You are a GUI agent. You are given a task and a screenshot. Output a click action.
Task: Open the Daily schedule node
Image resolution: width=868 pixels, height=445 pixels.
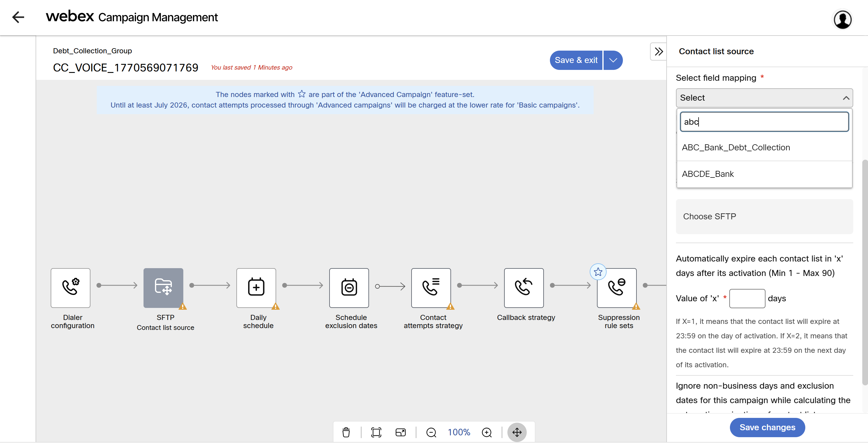pos(256,287)
